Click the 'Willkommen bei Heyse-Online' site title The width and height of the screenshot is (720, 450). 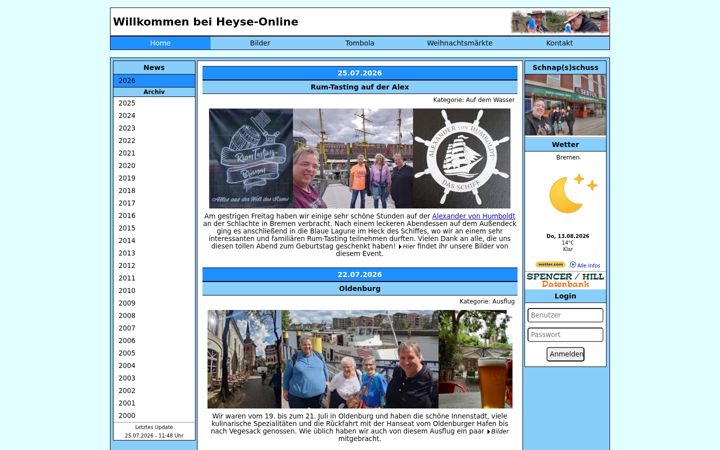[206, 22]
